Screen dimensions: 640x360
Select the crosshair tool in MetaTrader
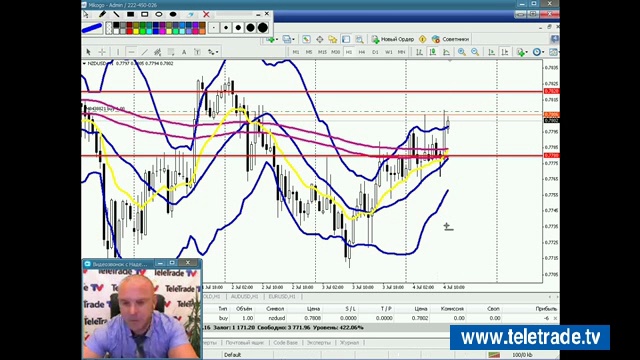click(102, 52)
